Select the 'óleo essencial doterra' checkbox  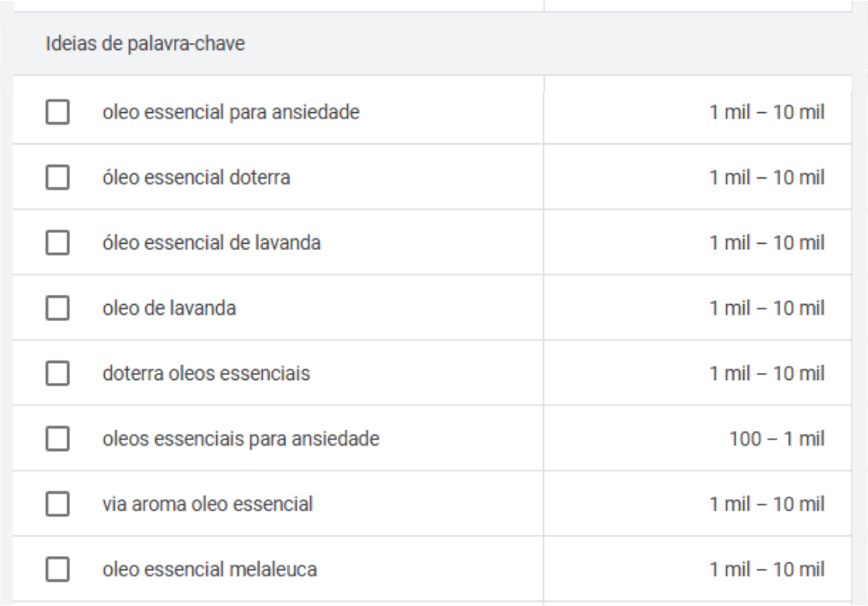click(x=57, y=178)
